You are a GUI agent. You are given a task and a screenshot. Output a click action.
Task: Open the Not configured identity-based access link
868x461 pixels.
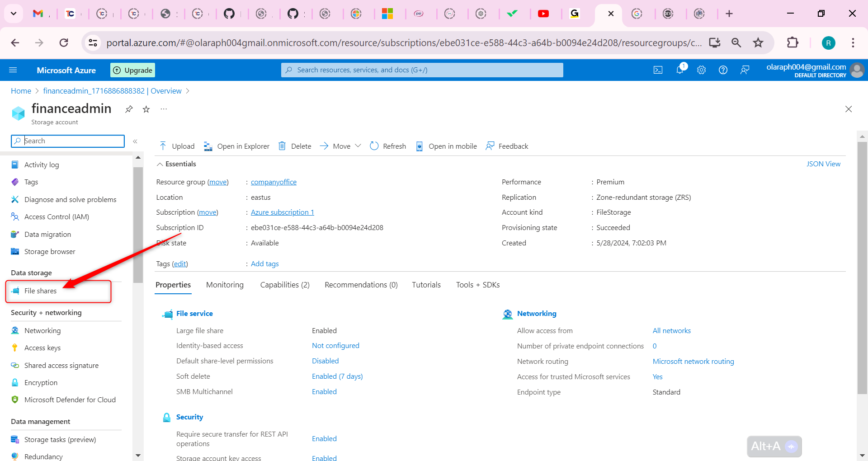(335, 345)
